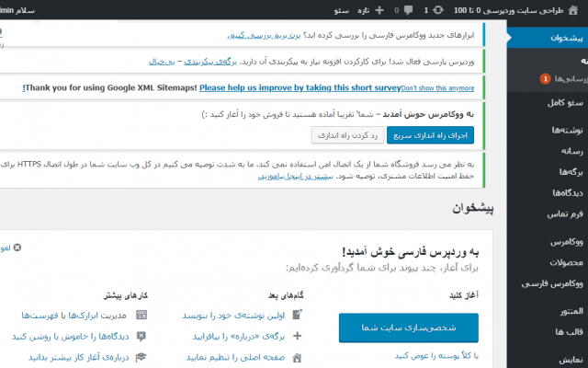Click the برگه‌ی پیکربندی link

(210, 62)
